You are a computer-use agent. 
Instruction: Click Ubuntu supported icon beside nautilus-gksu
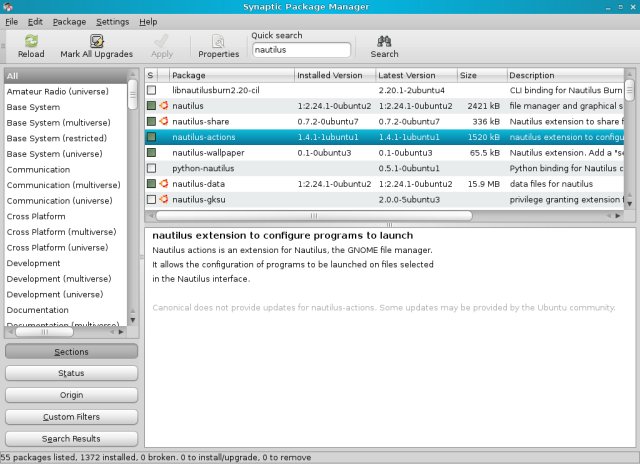tap(164, 199)
